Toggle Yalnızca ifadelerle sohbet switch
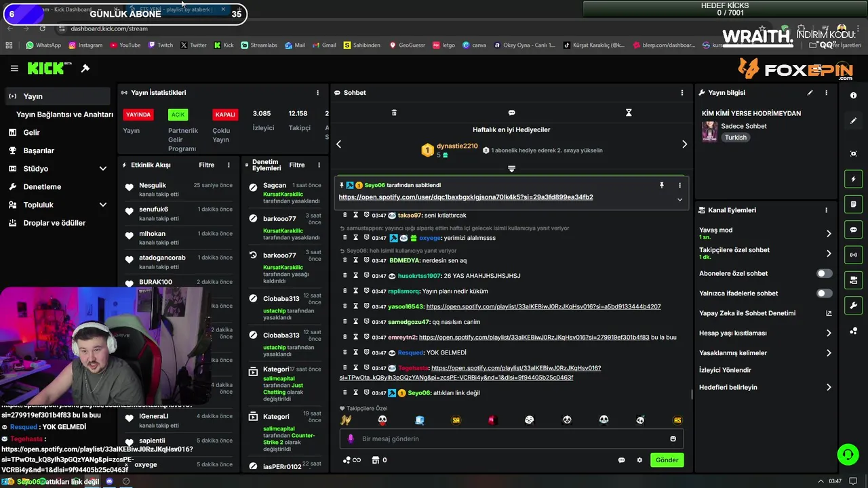 (x=824, y=293)
